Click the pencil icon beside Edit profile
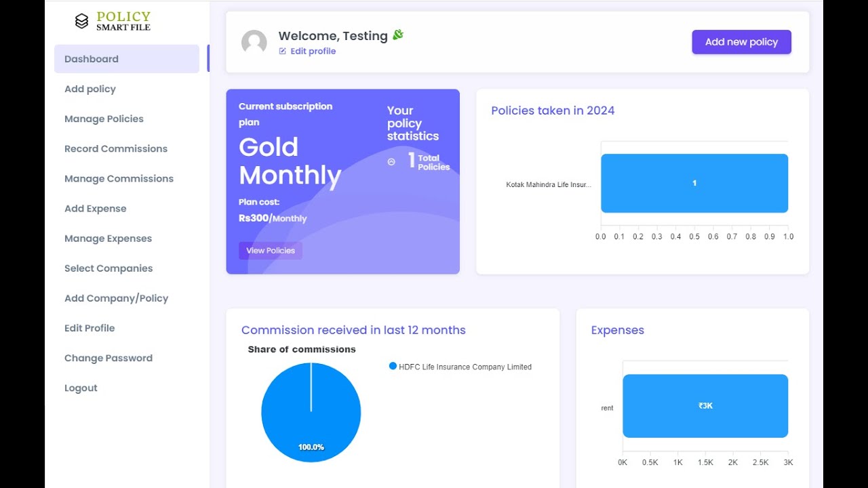 point(282,52)
